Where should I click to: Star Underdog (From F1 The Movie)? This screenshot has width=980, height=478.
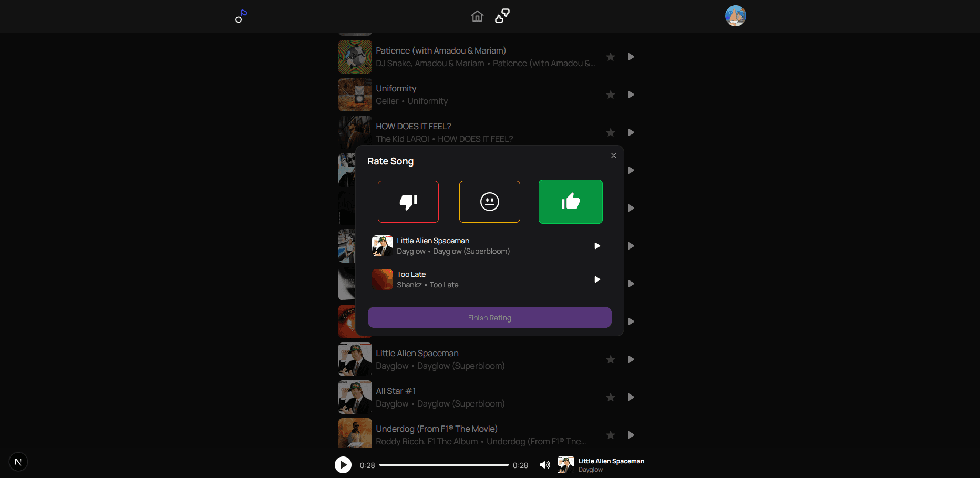[611, 435]
